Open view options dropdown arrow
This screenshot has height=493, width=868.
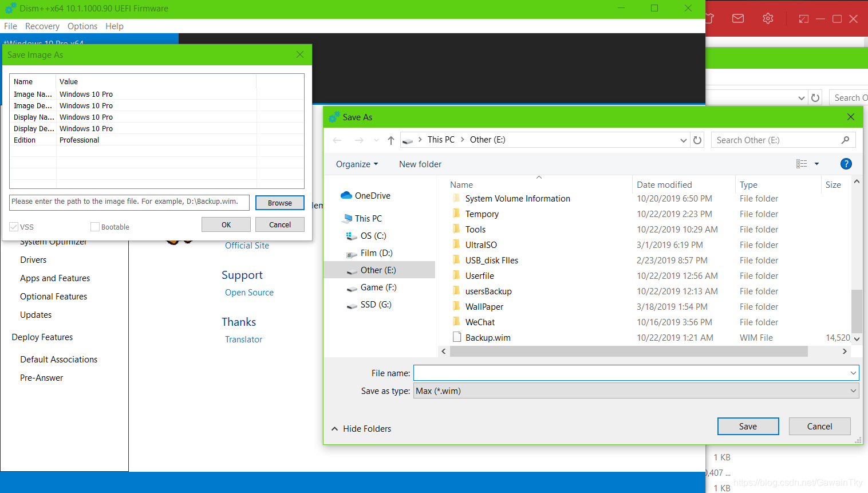click(816, 164)
